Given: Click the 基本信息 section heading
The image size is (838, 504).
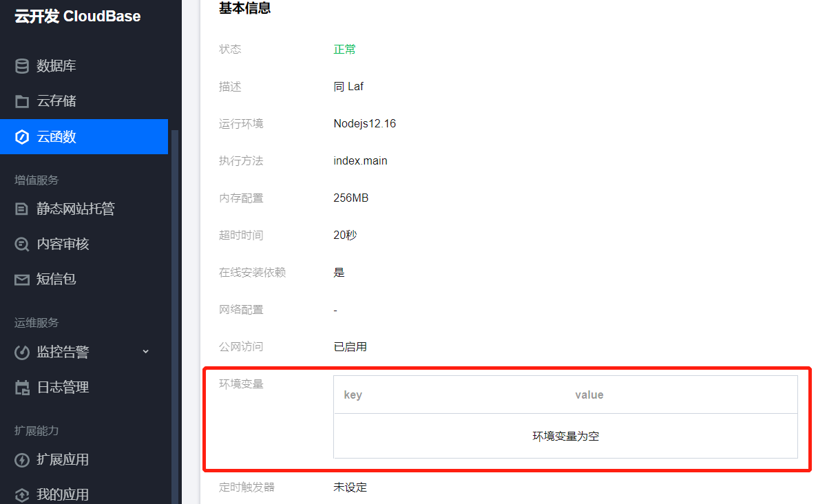Looking at the screenshot, I should coord(245,8).
